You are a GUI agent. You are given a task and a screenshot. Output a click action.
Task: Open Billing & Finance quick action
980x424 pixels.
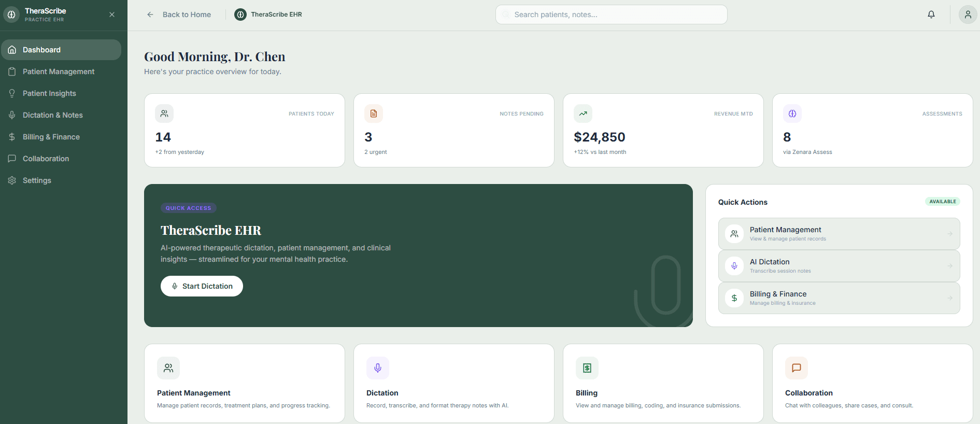tap(839, 298)
